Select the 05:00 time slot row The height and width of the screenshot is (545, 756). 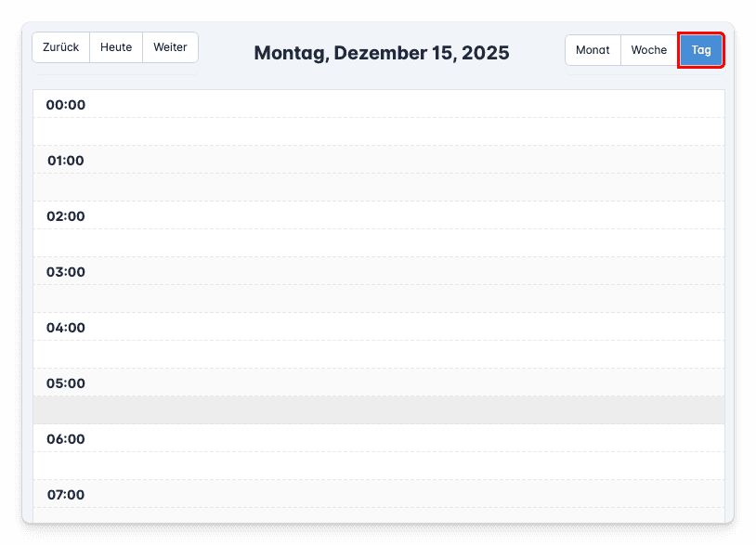coord(409,383)
